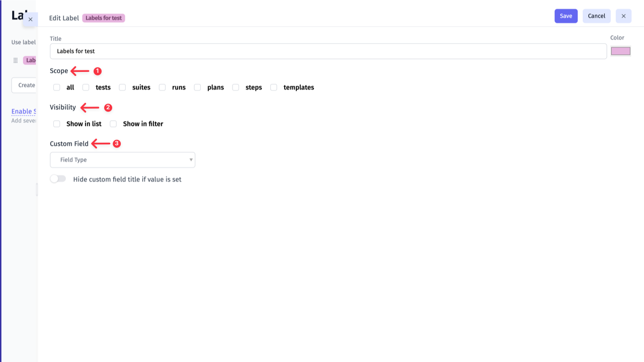Click the Field Type dropdown arrow
Viewport: 644px width, 362px height.
click(191, 160)
